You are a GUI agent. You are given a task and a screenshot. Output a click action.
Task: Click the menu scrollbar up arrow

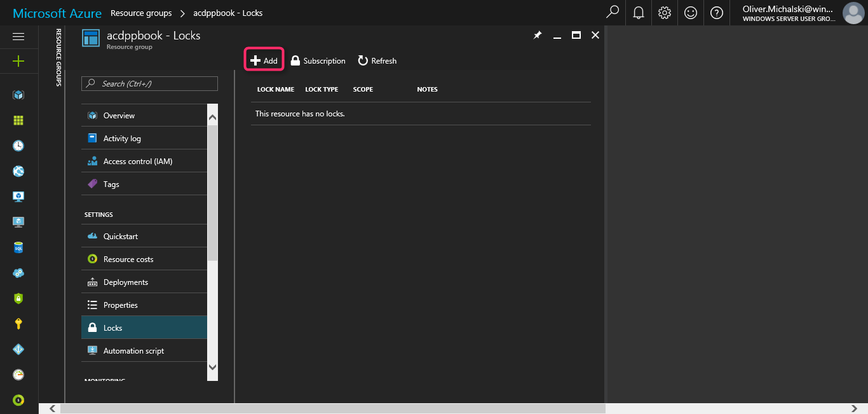(x=212, y=117)
